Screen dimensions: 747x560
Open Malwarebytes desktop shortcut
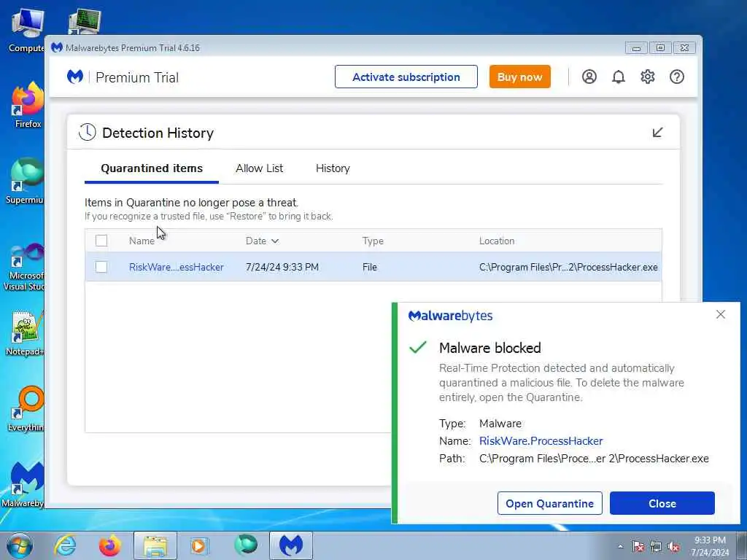click(25, 485)
